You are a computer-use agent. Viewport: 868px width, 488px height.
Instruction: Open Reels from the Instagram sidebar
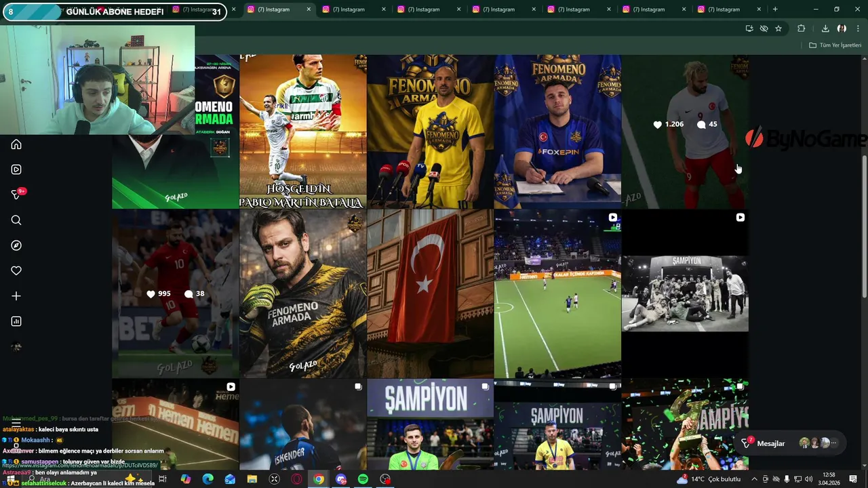tap(16, 169)
